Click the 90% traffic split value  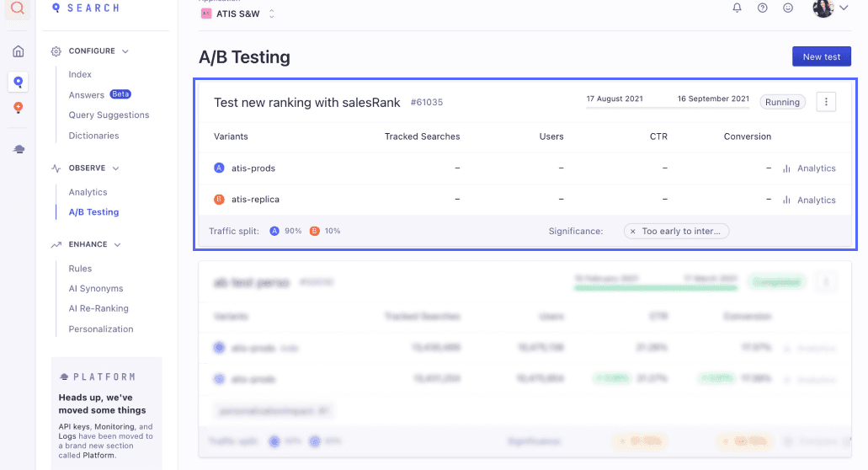pos(293,231)
